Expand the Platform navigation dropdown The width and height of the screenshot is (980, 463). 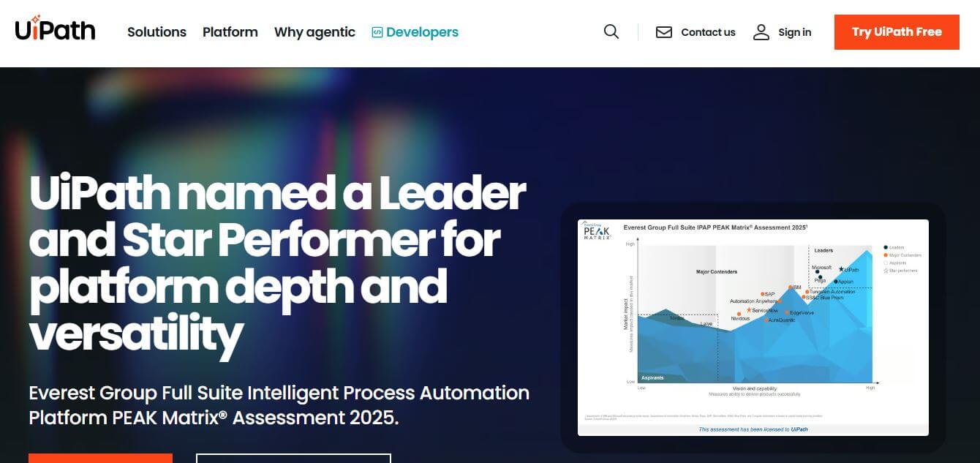pos(230,32)
